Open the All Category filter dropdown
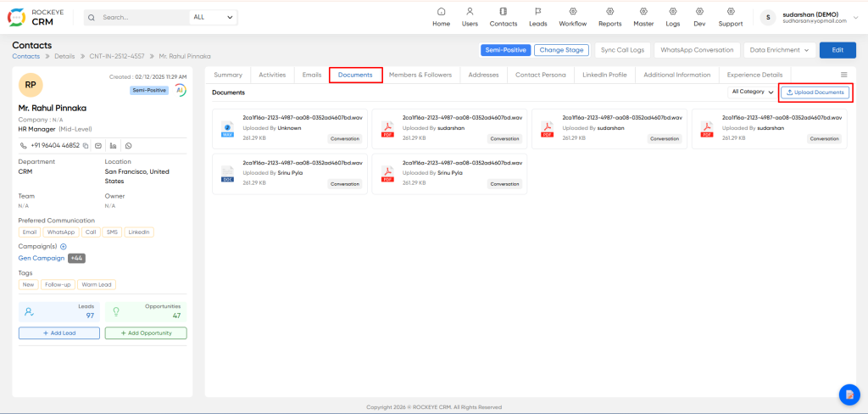Screen dimensions: 868x414 753,92
